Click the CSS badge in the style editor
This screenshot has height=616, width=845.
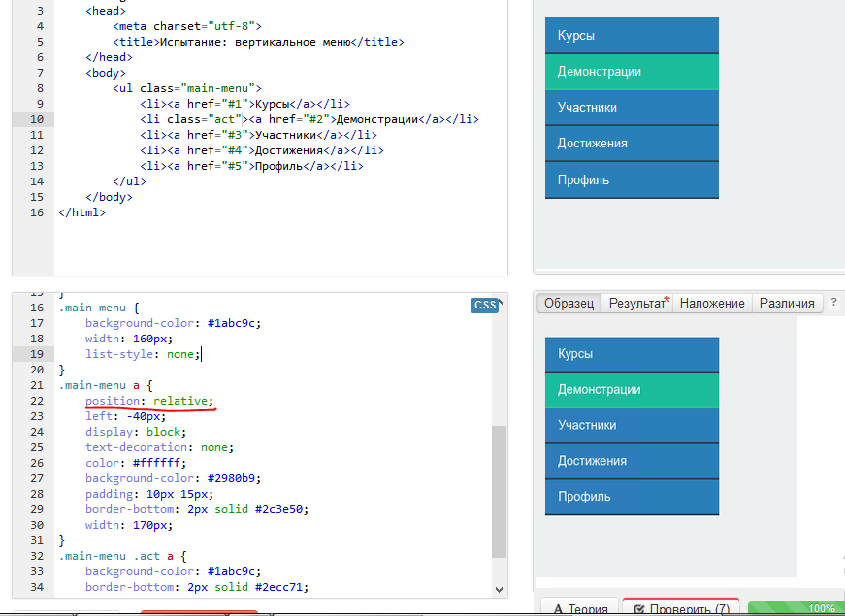[x=484, y=305]
